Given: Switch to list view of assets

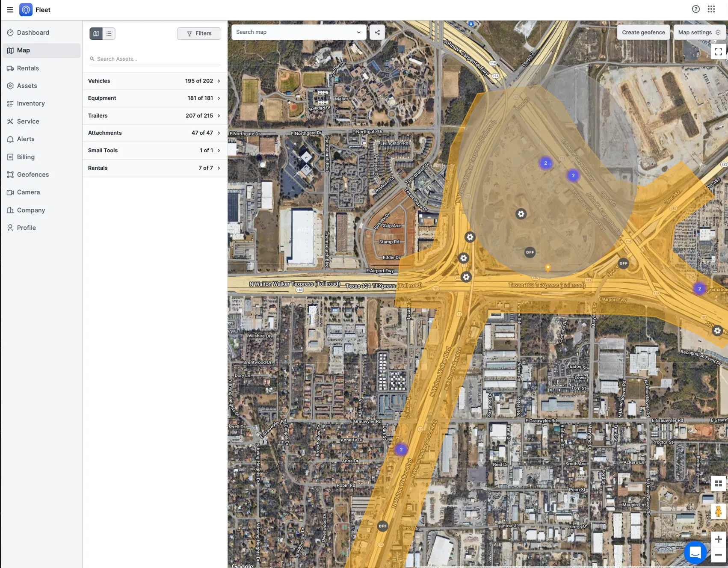Looking at the screenshot, I should [x=109, y=33].
